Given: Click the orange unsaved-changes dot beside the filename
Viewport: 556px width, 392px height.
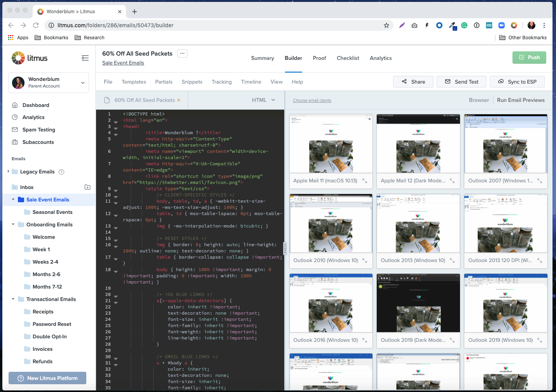Looking at the screenshot, I should [x=179, y=100].
